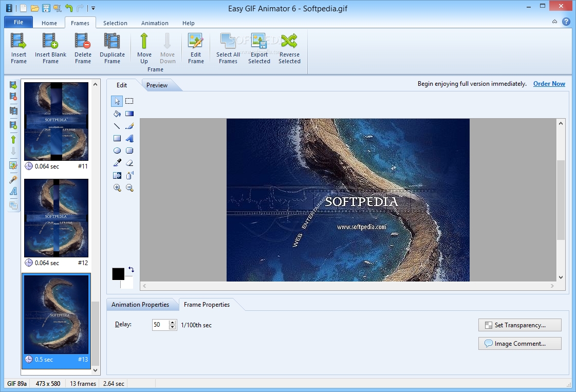This screenshot has height=392, width=576.
Task: Click the frame list scroll down arrow
Action: [x=95, y=370]
